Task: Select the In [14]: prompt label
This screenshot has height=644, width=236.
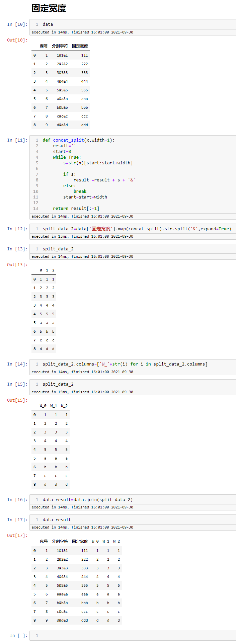Action: 17,364
